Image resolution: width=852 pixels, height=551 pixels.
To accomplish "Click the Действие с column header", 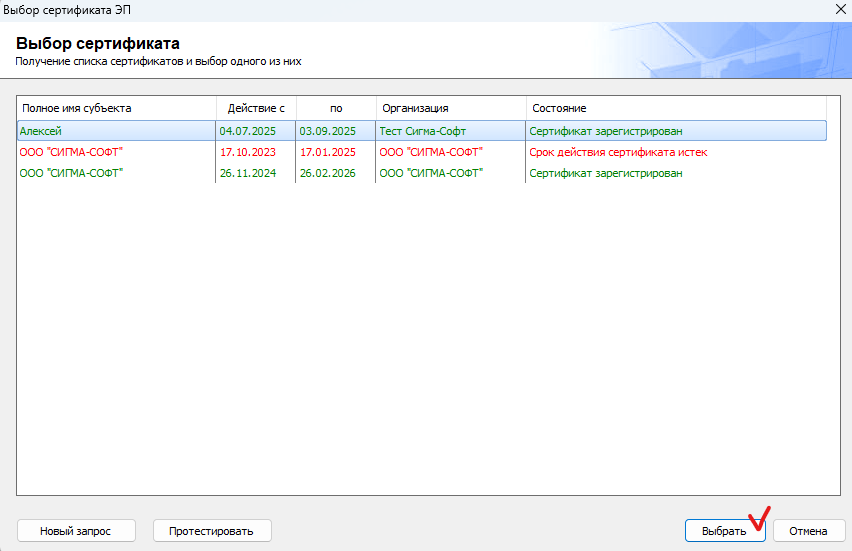I will (256, 108).
